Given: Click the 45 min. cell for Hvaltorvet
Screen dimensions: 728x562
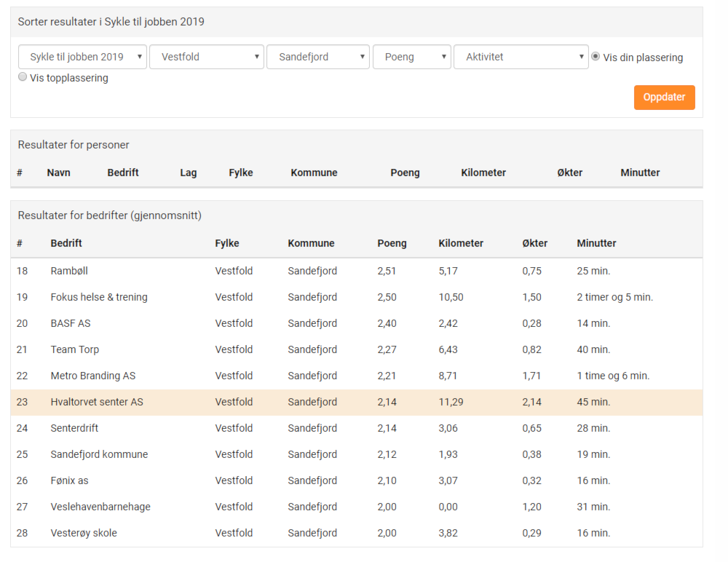Looking at the screenshot, I should point(593,403).
